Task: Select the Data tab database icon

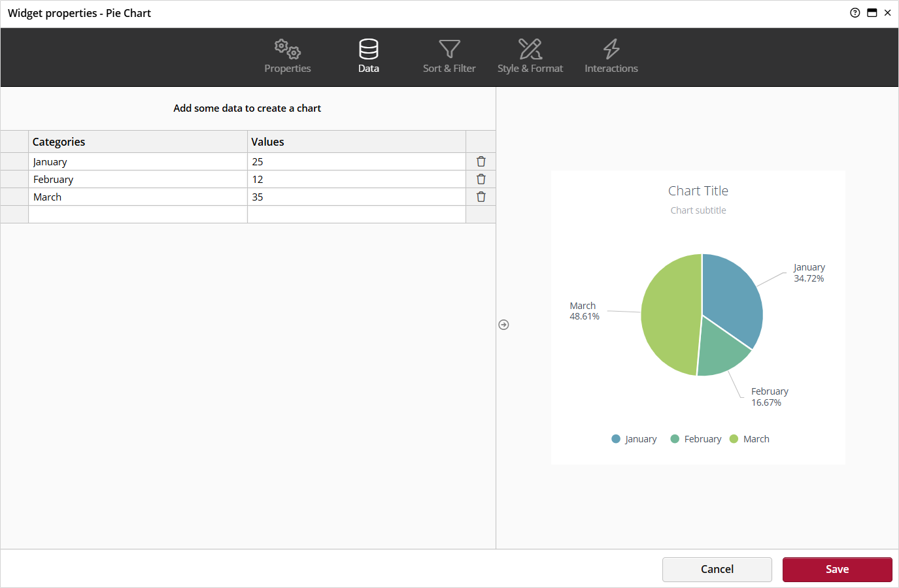Action: pyautogui.click(x=369, y=49)
